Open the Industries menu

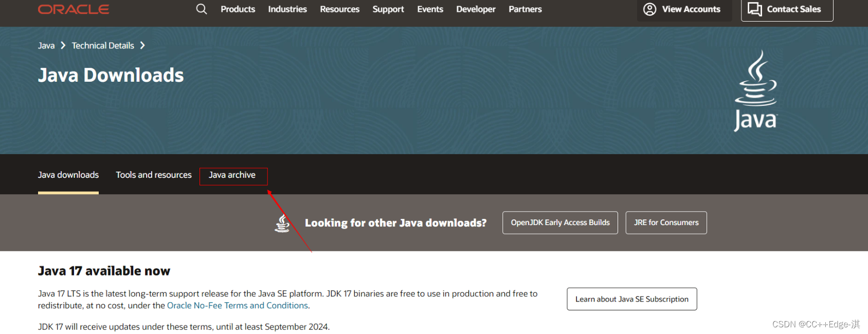point(287,9)
